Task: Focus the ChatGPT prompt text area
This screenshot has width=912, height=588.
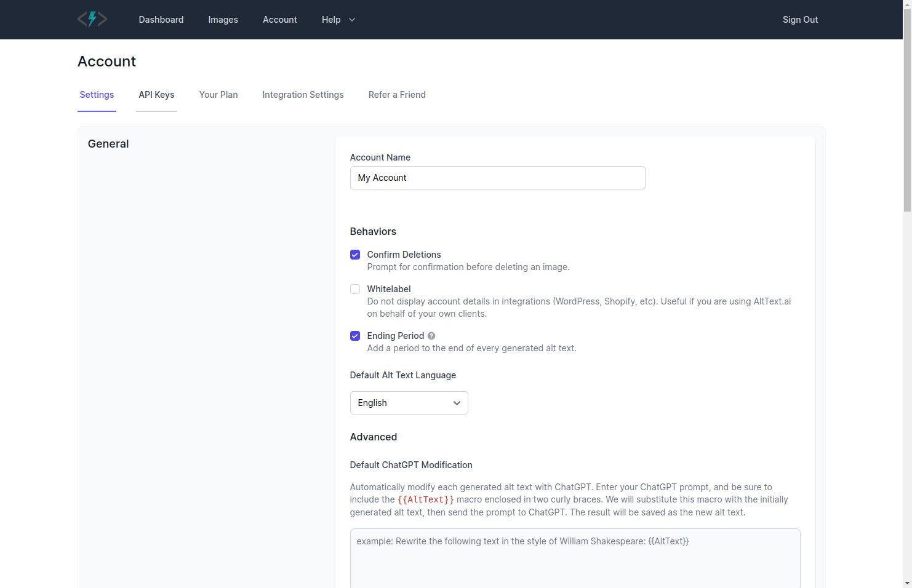Action: 575,558
